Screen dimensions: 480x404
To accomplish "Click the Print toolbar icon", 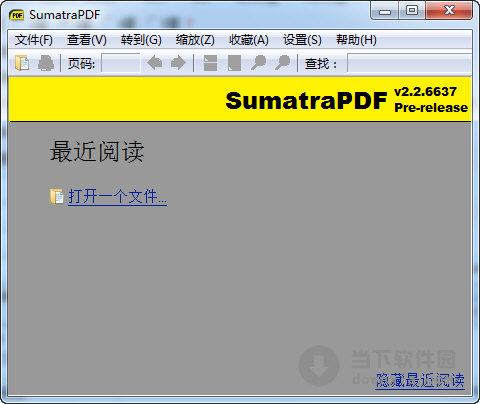I will tap(46, 63).
